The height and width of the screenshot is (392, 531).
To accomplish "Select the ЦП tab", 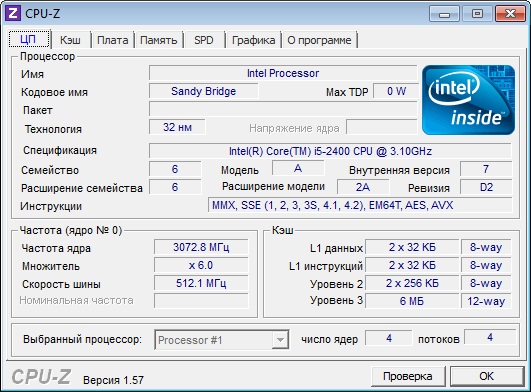I will coord(29,39).
